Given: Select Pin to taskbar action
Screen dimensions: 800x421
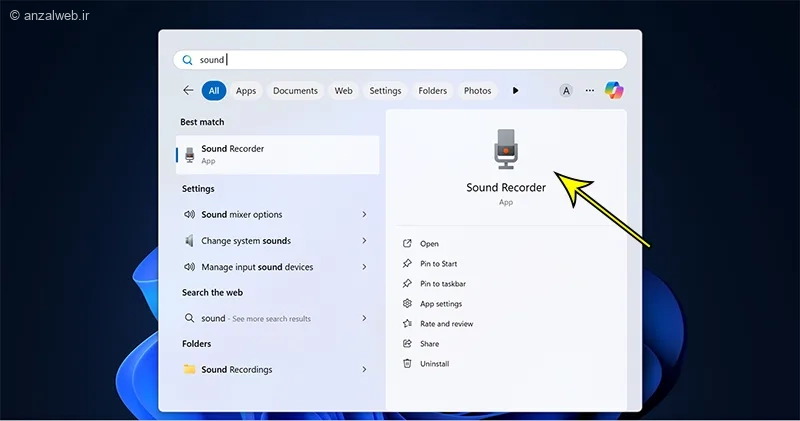Looking at the screenshot, I should (442, 284).
